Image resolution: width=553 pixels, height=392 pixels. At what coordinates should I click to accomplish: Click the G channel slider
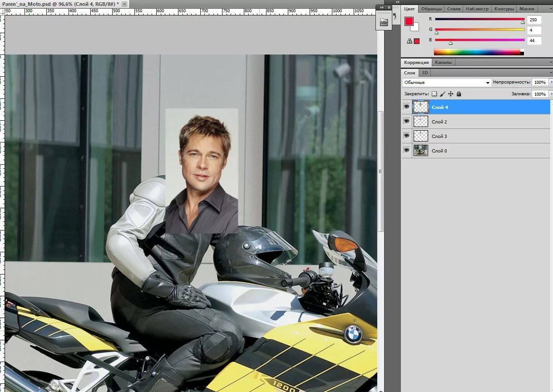[480, 30]
